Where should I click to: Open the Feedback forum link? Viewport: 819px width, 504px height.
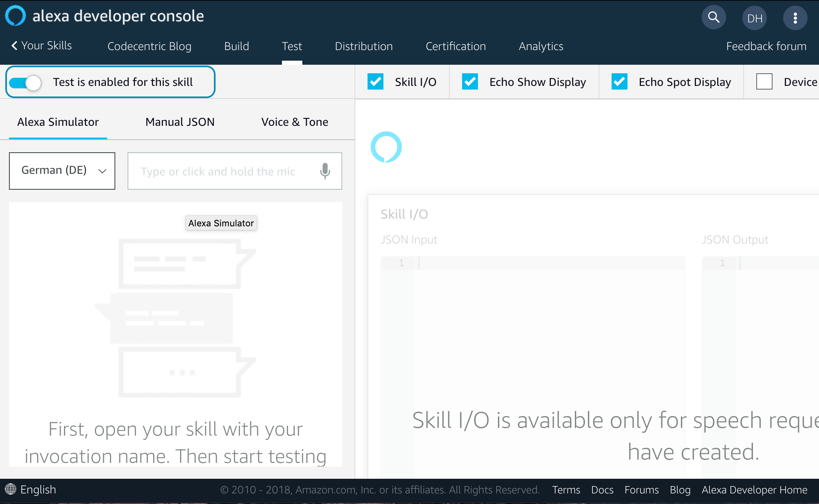click(x=766, y=46)
